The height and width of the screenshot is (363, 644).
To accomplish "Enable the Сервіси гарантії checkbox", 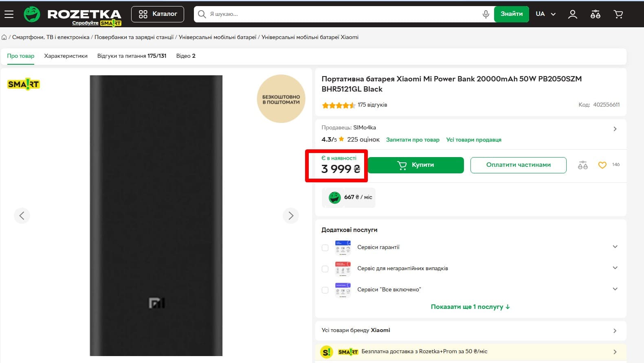I will pos(325,248).
